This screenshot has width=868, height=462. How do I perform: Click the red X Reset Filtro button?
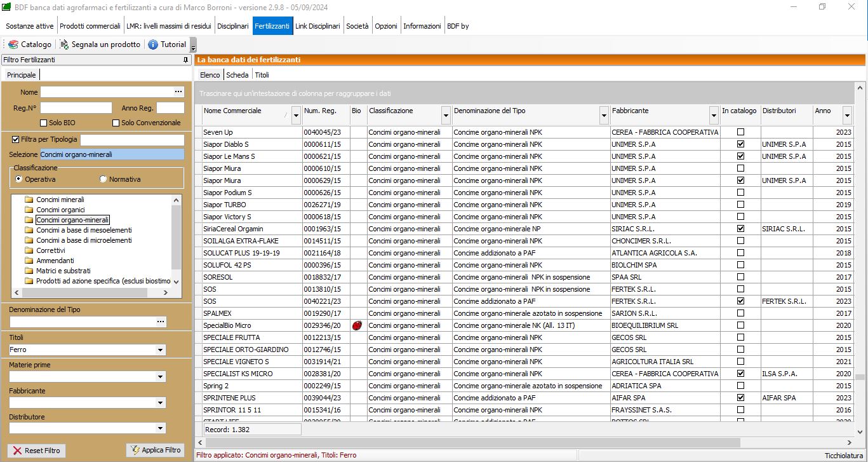[37, 451]
